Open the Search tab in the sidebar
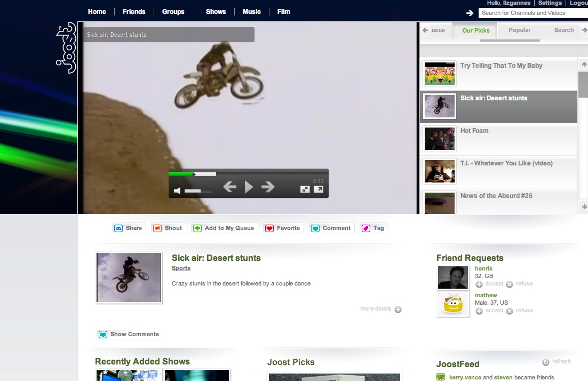Screen dimensions: 588x381 [563, 30]
